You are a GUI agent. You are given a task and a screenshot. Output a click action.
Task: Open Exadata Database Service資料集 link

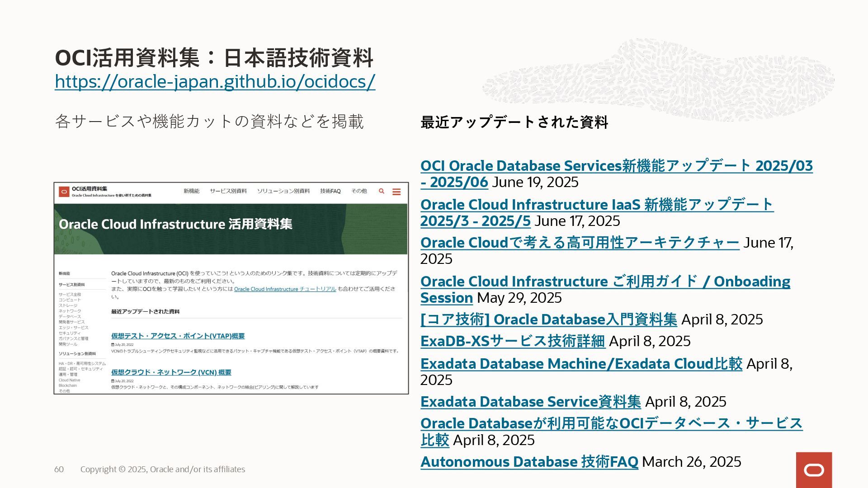(531, 402)
